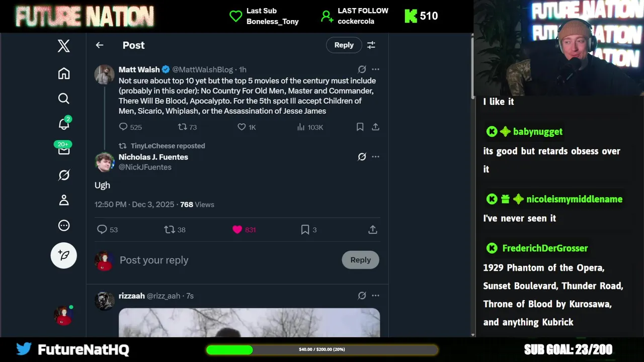Go back using the arrow beside Post
Viewport: 644px width, 362px height.
[100, 45]
